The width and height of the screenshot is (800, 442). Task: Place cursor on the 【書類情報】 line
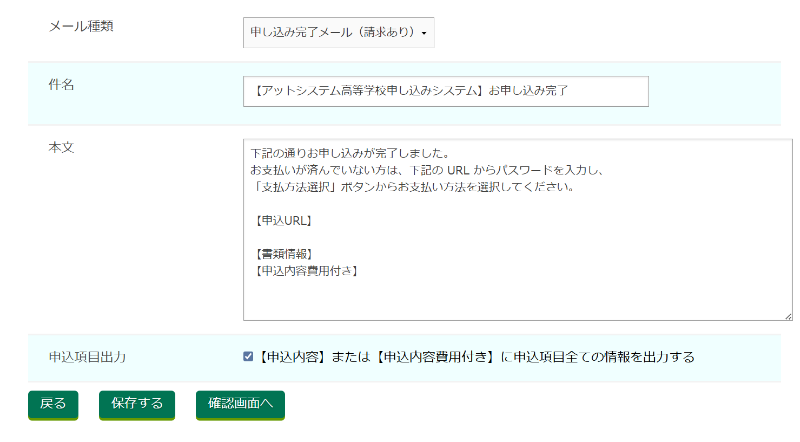(284, 254)
